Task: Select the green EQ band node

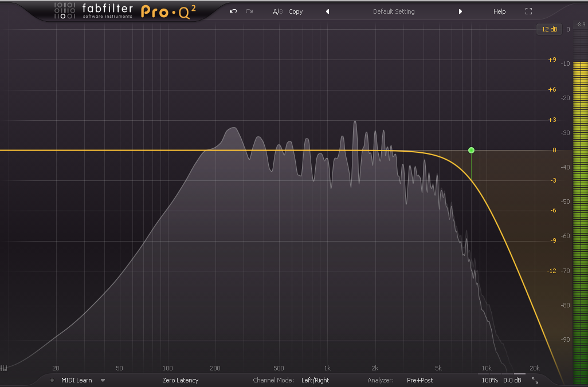Action: click(x=471, y=150)
